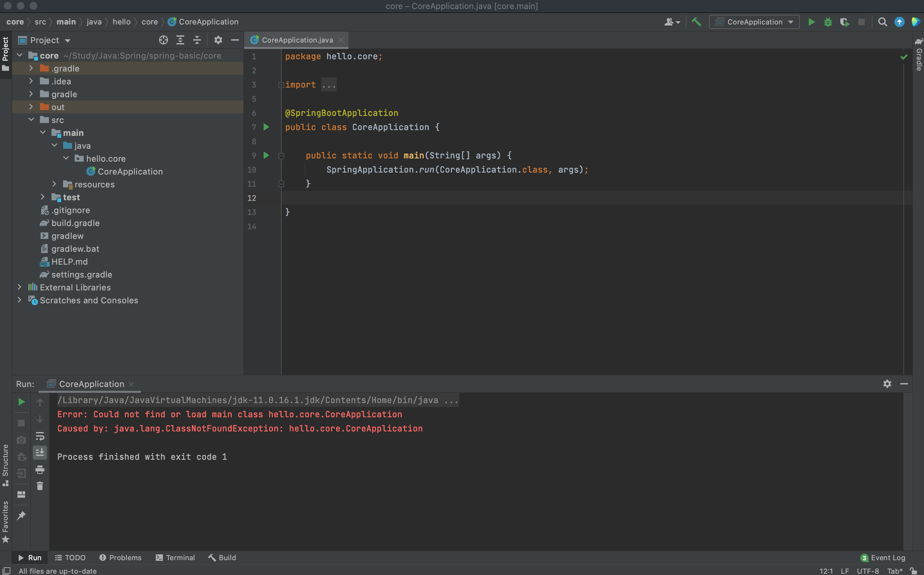Click Select Opened File crosshair icon
924x575 pixels.
pos(164,40)
